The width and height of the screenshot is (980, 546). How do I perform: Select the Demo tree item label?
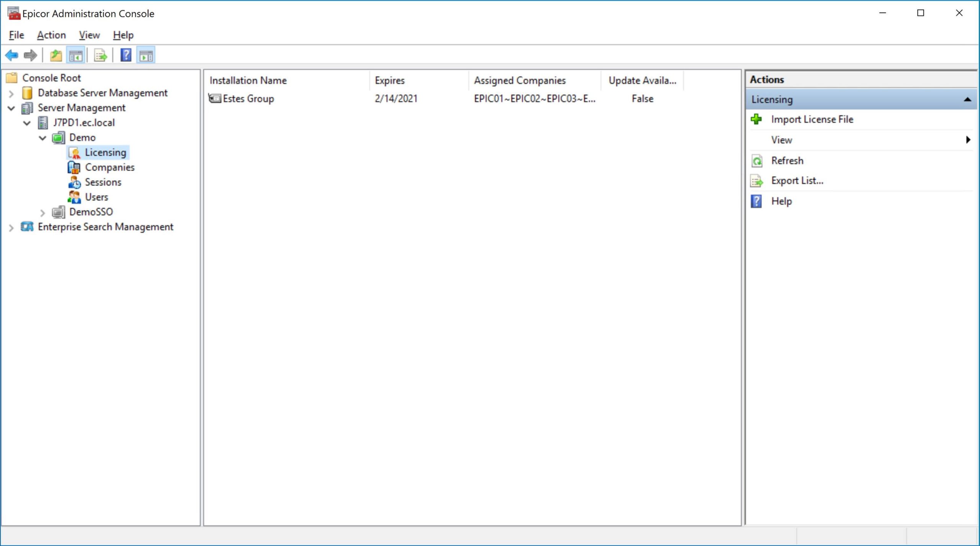(x=82, y=137)
